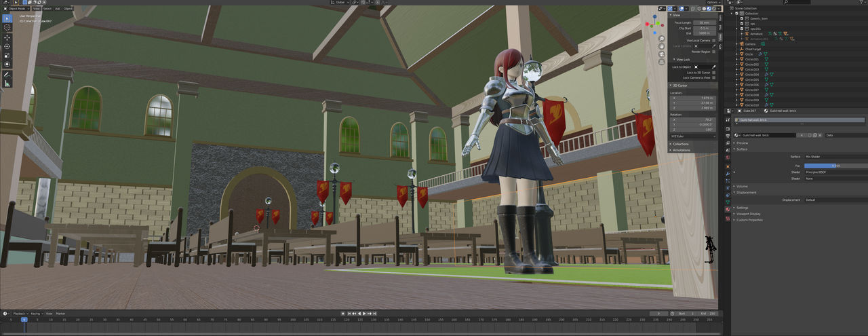Enable Render Region checkbox

714,52
